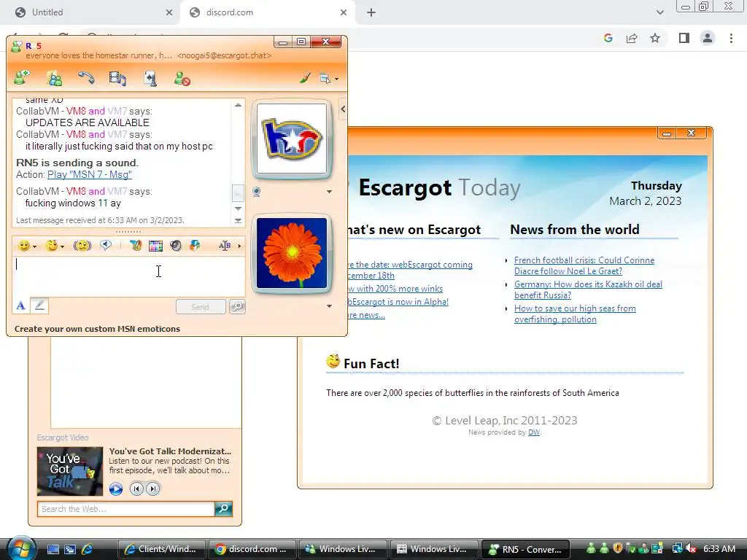
Task: Click the Search the Web input field
Action: coord(126,509)
